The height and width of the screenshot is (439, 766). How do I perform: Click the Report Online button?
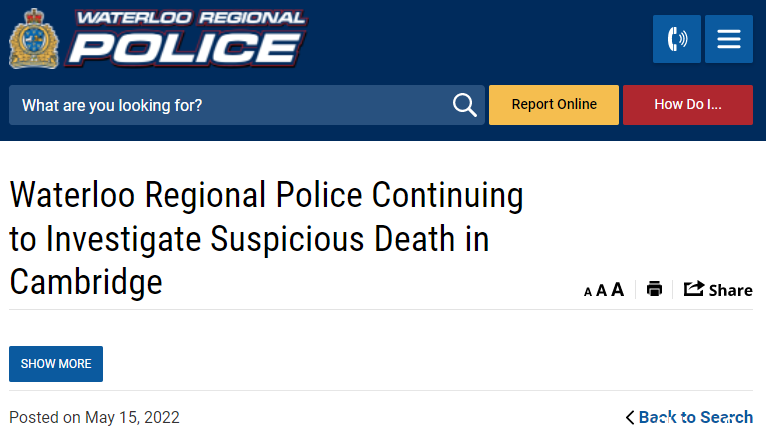pyautogui.click(x=553, y=105)
